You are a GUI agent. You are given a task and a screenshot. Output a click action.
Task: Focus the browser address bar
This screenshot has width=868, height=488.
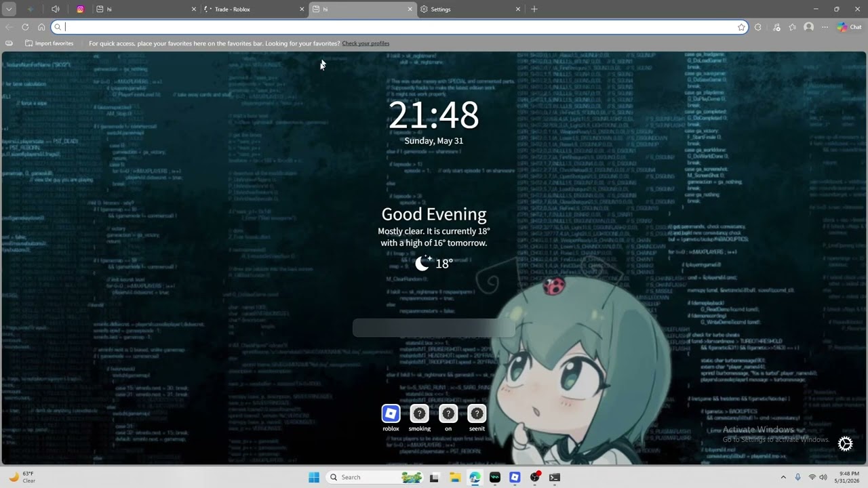400,27
